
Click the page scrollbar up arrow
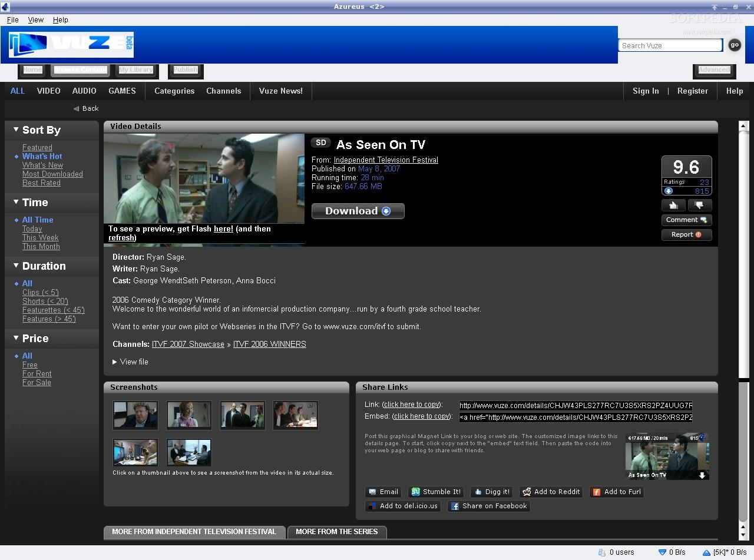click(x=743, y=126)
